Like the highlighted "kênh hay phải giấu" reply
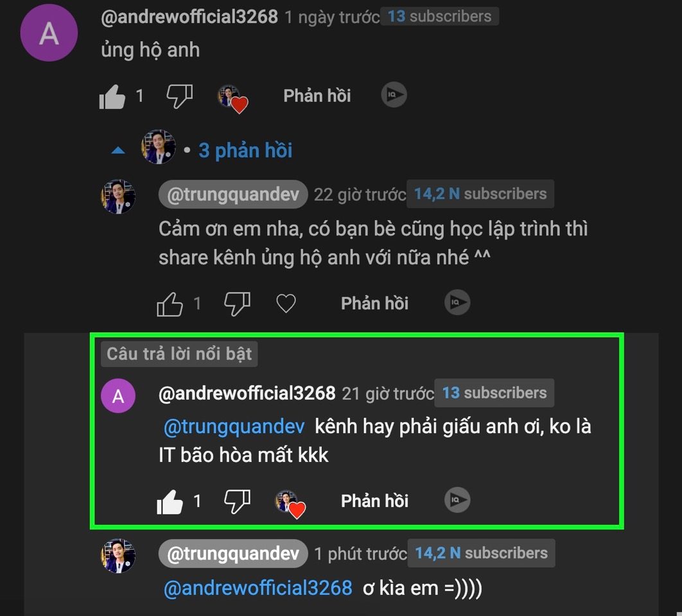 pyautogui.click(x=170, y=502)
